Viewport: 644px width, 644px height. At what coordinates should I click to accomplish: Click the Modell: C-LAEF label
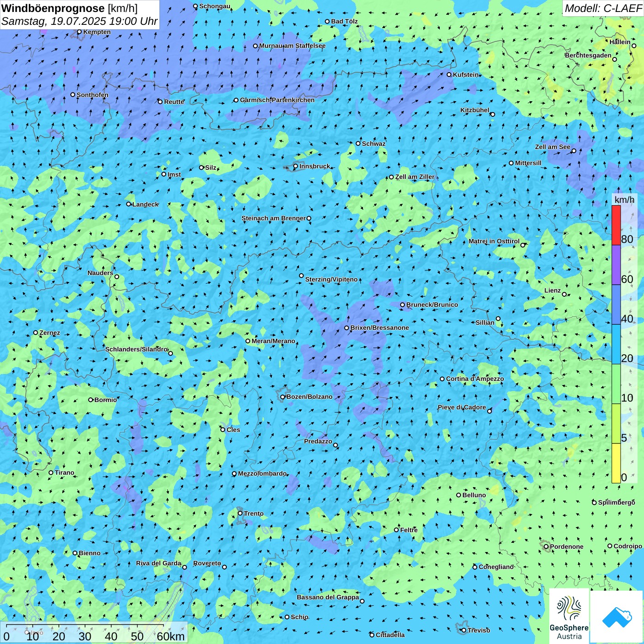pos(603,8)
